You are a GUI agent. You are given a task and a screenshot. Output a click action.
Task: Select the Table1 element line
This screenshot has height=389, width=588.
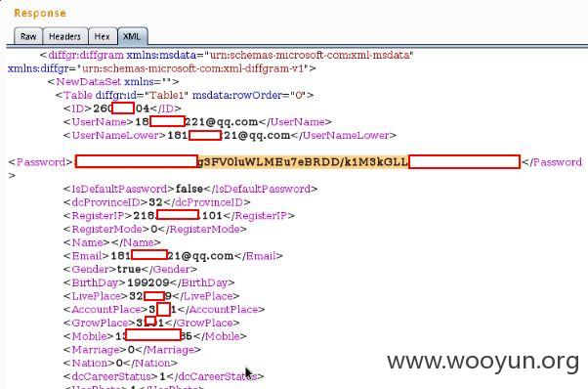point(185,95)
